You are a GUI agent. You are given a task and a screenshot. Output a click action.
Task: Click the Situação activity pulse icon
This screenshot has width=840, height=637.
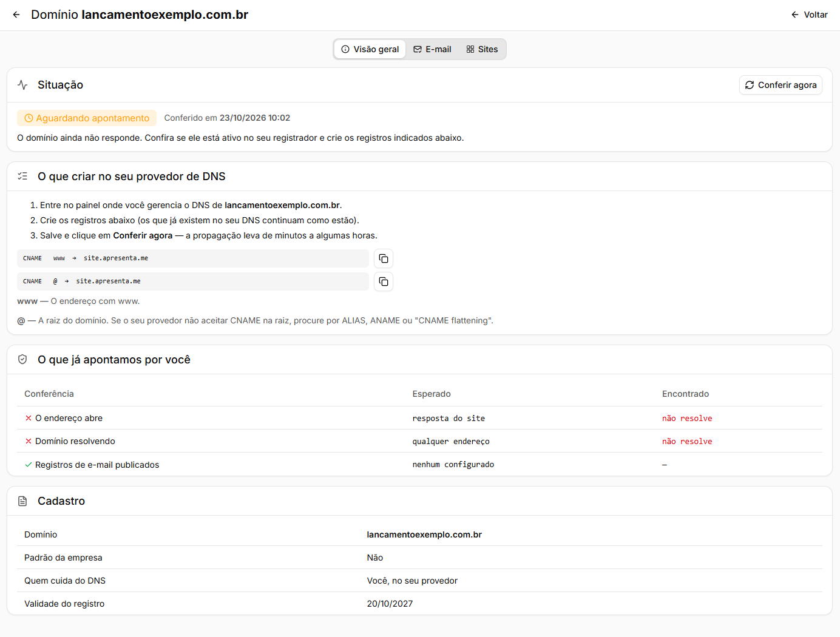point(22,85)
